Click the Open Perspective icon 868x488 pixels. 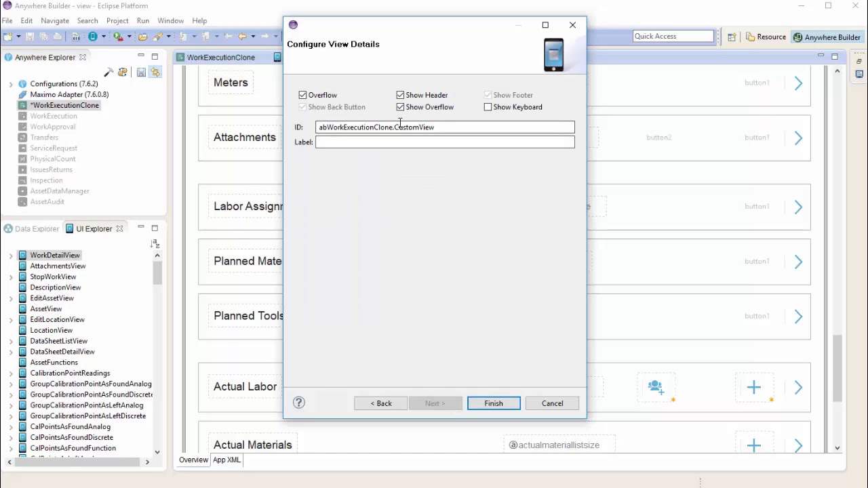[x=732, y=37]
